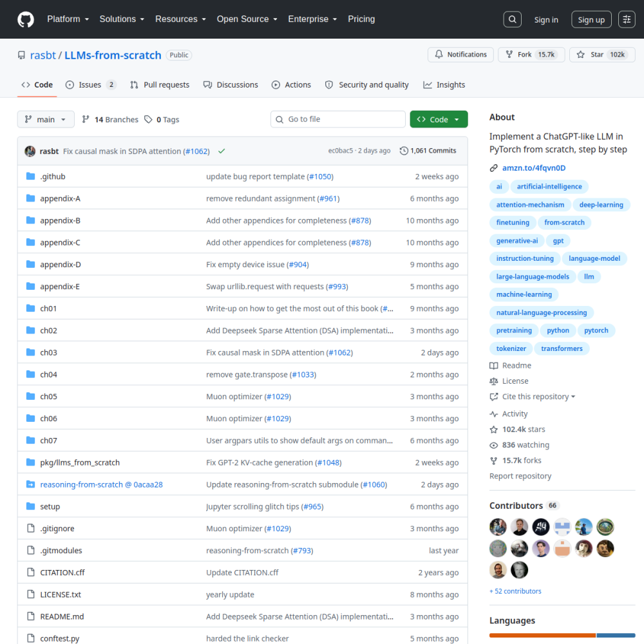Expand the Resources menu
This screenshot has height=644, width=644.
180,19
